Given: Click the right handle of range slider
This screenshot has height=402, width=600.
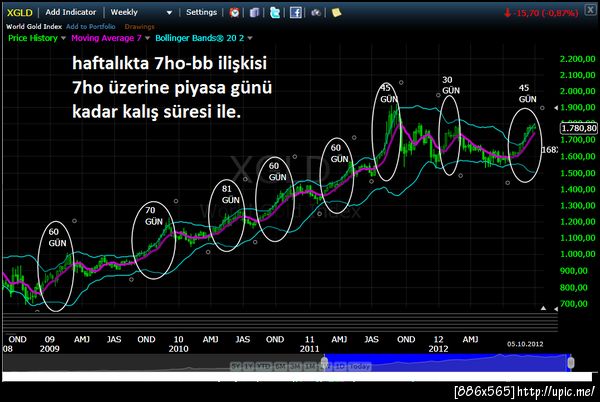Looking at the screenshot, I should 571,362.
